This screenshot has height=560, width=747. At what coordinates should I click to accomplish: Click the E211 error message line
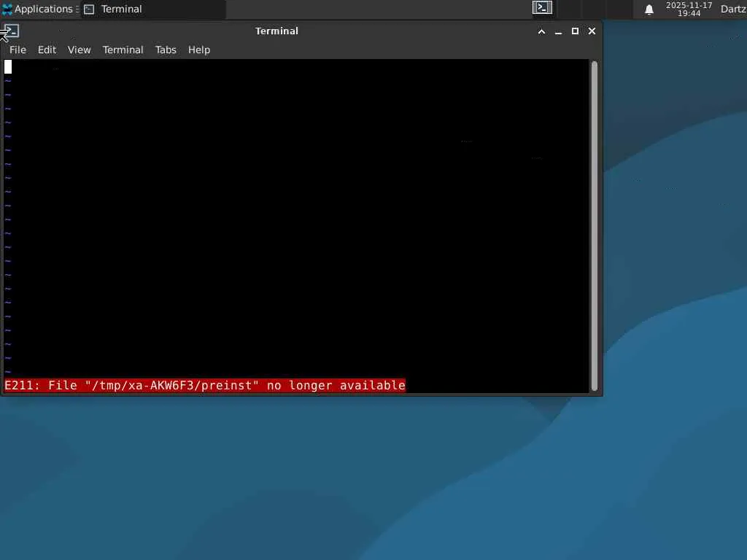pyautogui.click(x=205, y=385)
